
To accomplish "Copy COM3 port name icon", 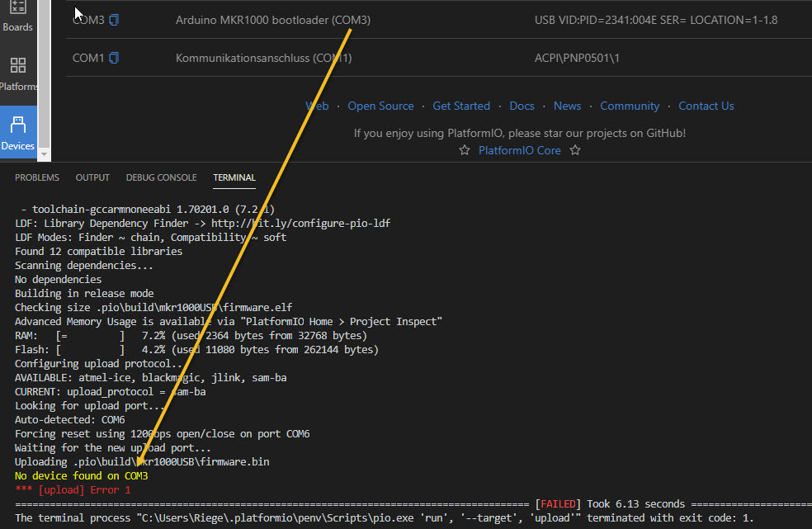I will click(x=114, y=20).
